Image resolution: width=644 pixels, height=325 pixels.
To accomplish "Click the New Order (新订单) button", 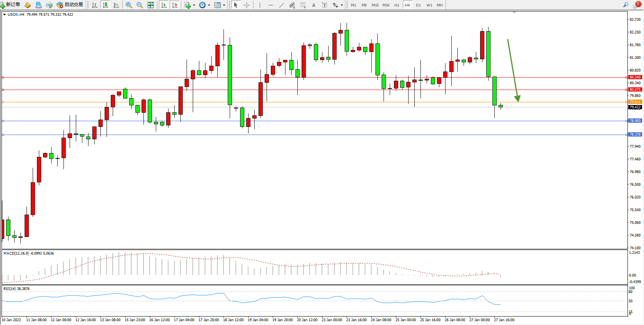I will pyautogui.click(x=10, y=5).
